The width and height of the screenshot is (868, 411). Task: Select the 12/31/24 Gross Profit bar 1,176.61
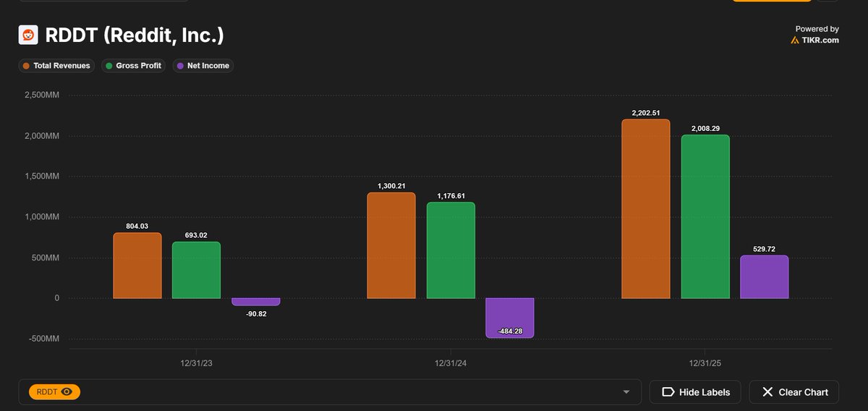point(451,250)
